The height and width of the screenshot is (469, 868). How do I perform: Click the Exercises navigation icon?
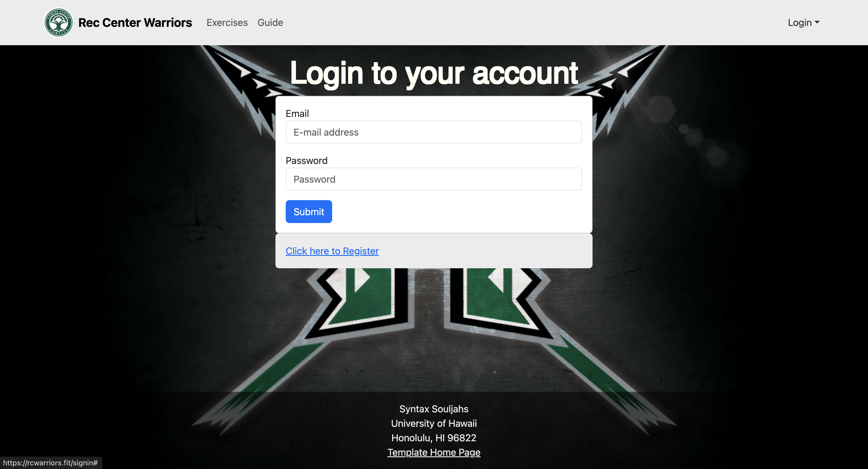point(228,23)
